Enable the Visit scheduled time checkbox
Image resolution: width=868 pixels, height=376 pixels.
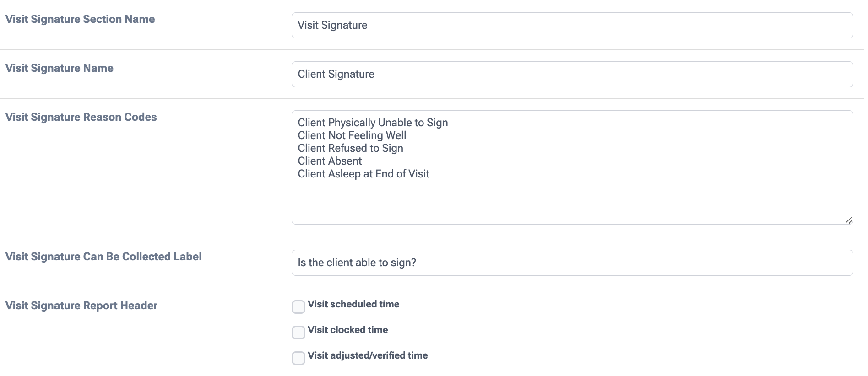pos(298,307)
